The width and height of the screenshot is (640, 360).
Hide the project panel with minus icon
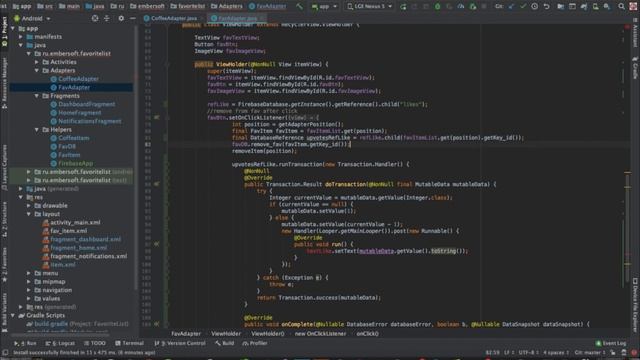pos(133,18)
